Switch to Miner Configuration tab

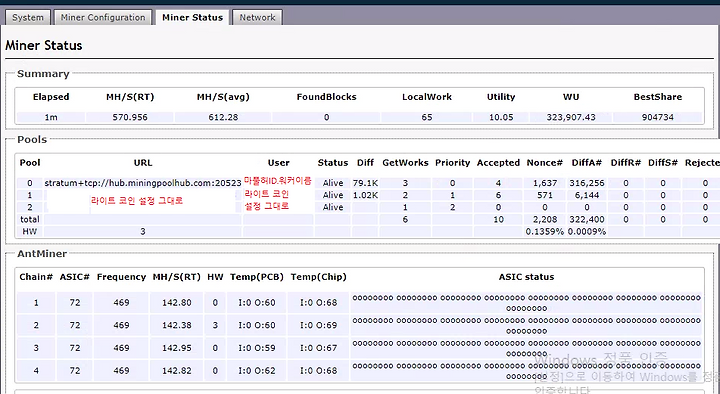pos(103,17)
